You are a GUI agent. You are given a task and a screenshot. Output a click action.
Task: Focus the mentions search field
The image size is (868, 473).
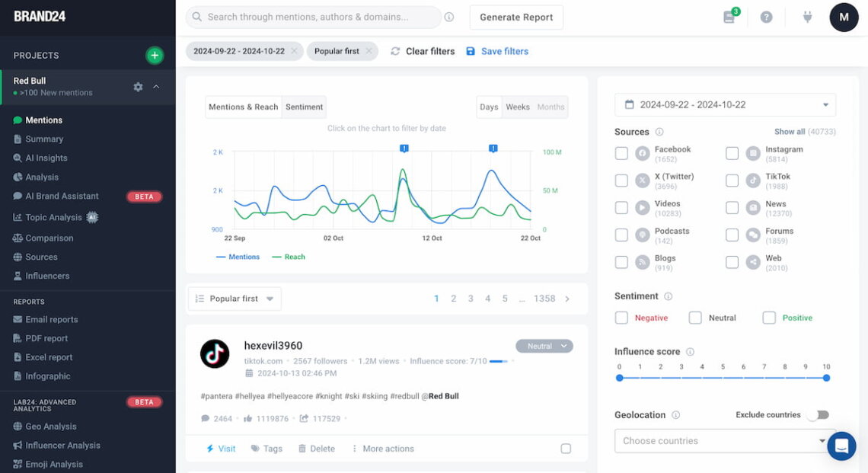314,18
